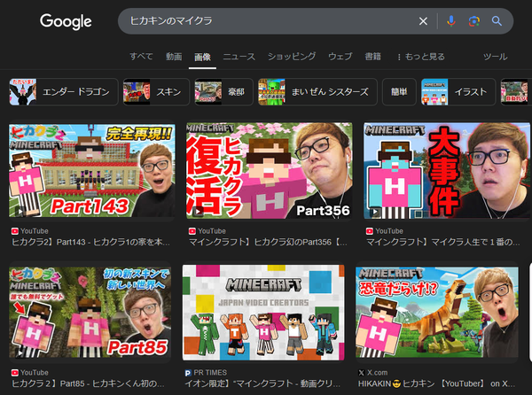This screenshot has height=395, width=532.
Task: Click YouTube source icon under 大事件 result
Action: pos(370,231)
